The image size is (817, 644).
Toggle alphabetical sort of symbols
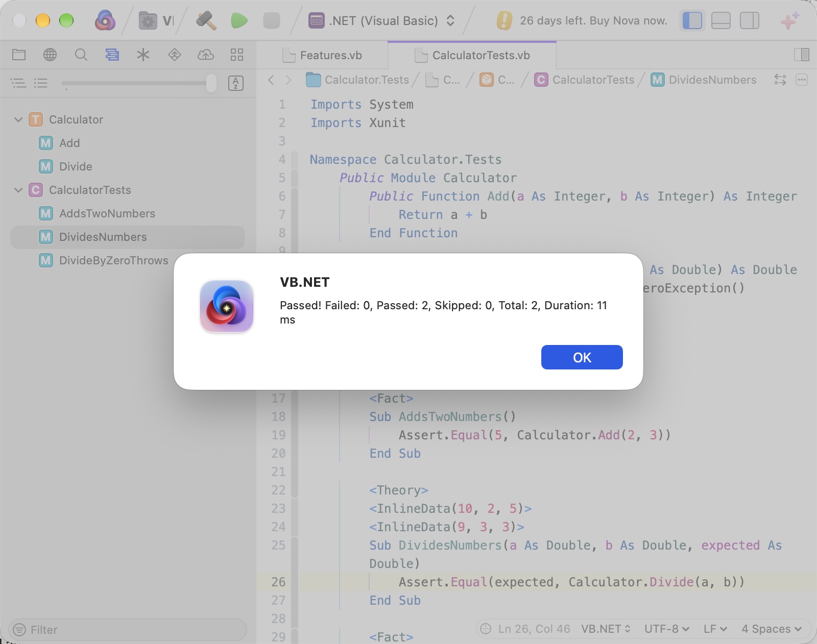(235, 83)
